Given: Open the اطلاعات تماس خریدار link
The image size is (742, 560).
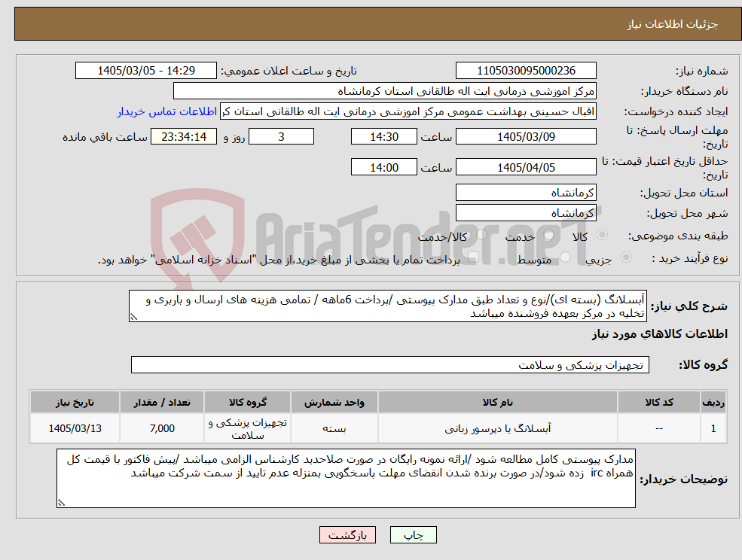Looking at the screenshot, I should (167, 111).
